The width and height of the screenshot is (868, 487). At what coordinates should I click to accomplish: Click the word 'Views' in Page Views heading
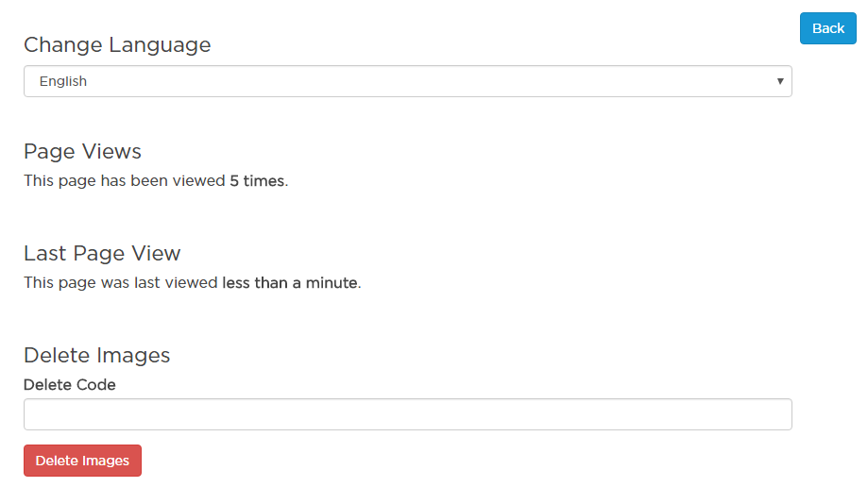point(111,151)
